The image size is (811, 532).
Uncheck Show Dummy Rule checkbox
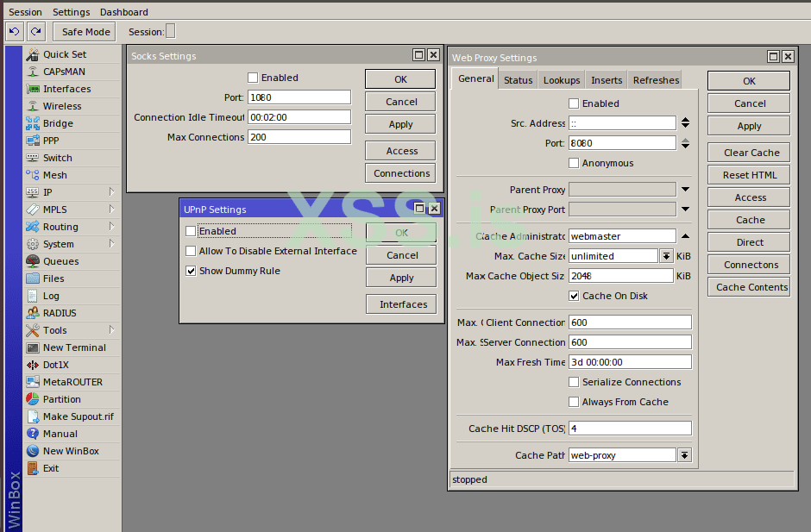click(x=191, y=271)
